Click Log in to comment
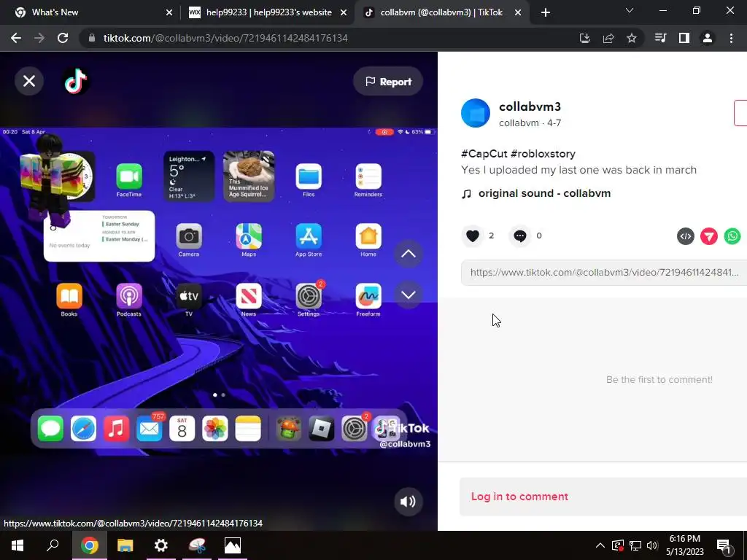 (519, 496)
